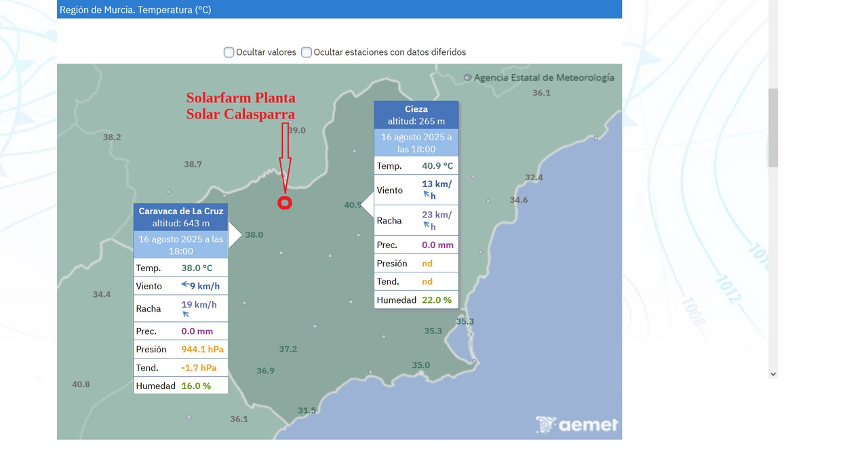The image size is (868, 473).
Task: Click the Cieza gust speed 23 km/h
Action: pyautogui.click(x=437, y=220)
